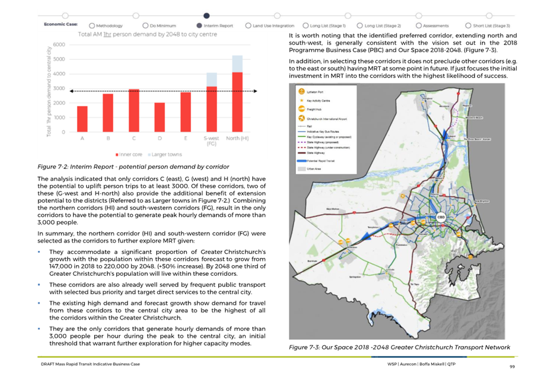Click the purple dotted State Highway (proposed) symbol

pyautogui.click(x=301, y=142)
